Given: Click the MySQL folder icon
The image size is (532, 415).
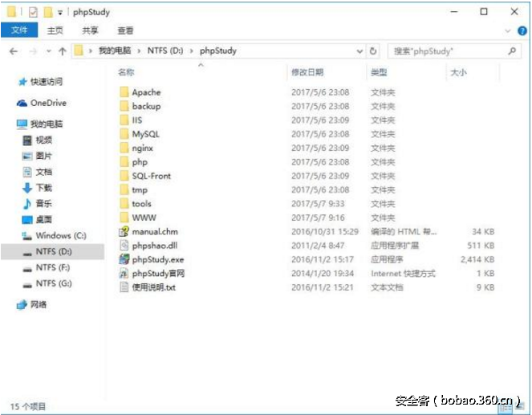Looking at the screenshot, I should tap(124, 134).
